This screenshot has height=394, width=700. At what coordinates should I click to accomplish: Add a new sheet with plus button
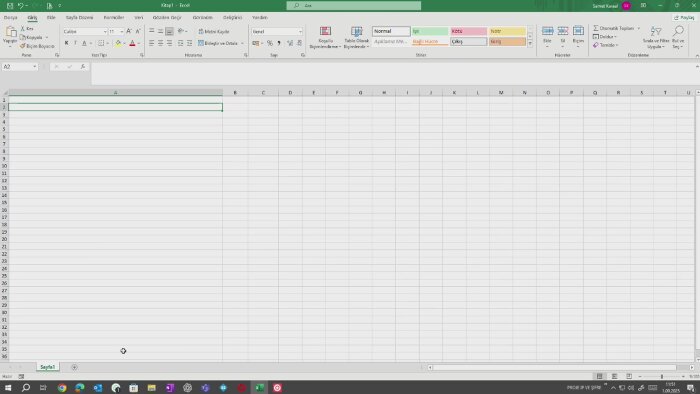74,367
